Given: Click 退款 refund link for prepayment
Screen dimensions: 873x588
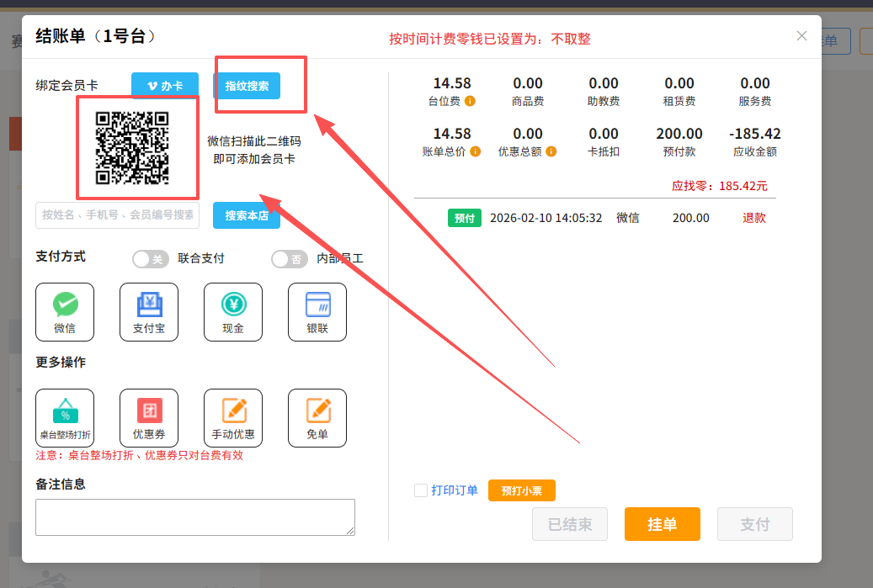Looking at the screenshot, I should pos(753,218).
